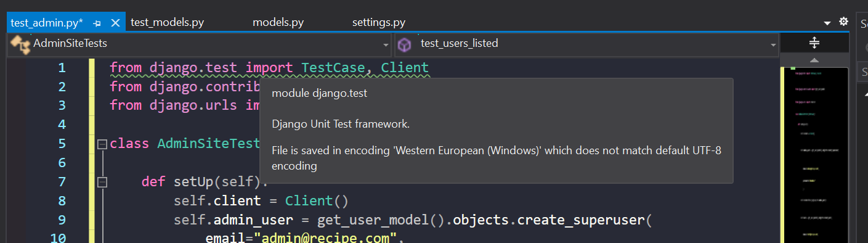Collapse the def setUp block
Screen dimensions: 868x243
[x=102, y=182]
